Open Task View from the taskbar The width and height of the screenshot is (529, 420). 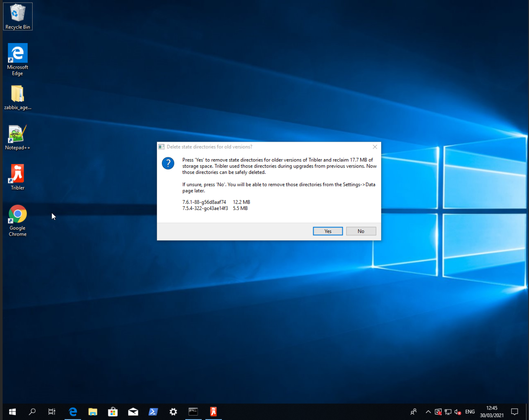point(51,411)
